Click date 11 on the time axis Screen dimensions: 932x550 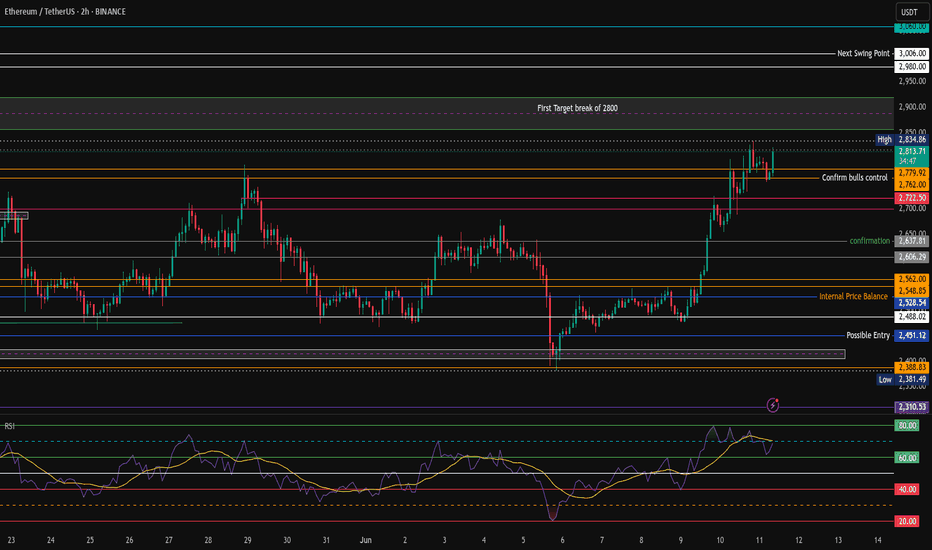(759, 540)
